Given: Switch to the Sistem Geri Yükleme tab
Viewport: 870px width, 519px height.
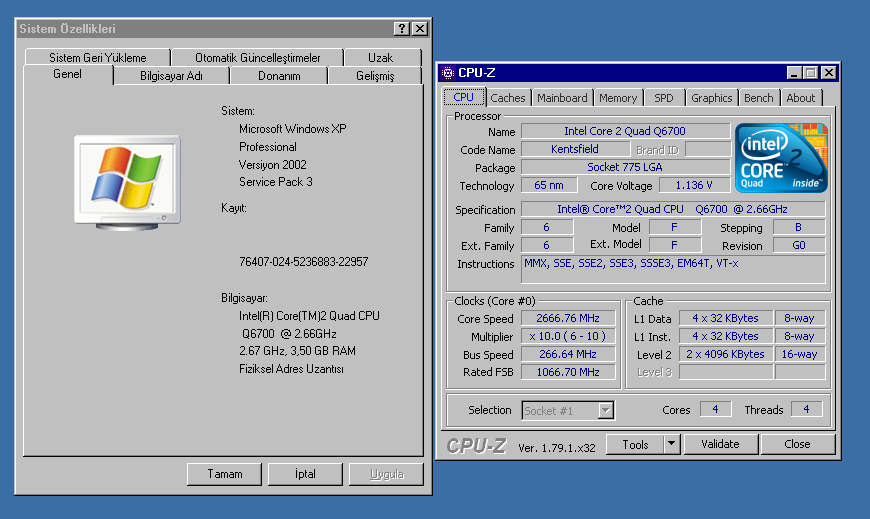Looking at the screenshot, I should coord(98,58).
